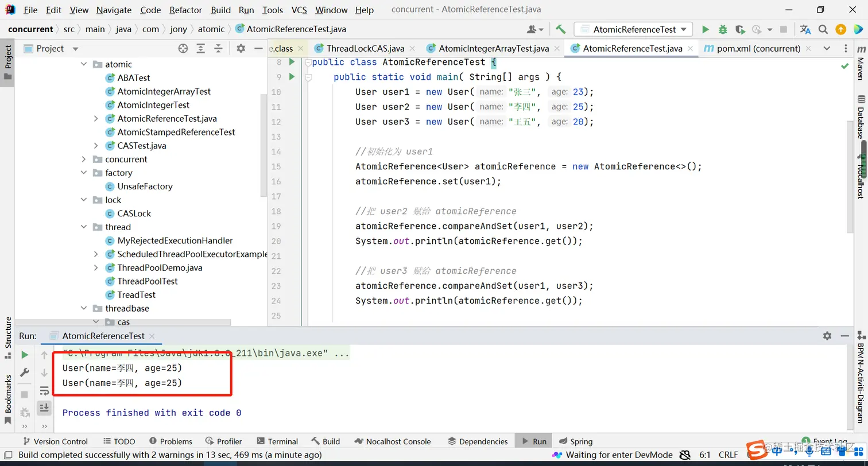Image resolution: width=868 pixels, height=466 pixels.
Task: Select ABATest class in Project tree
Action: (x=133, y=78)
